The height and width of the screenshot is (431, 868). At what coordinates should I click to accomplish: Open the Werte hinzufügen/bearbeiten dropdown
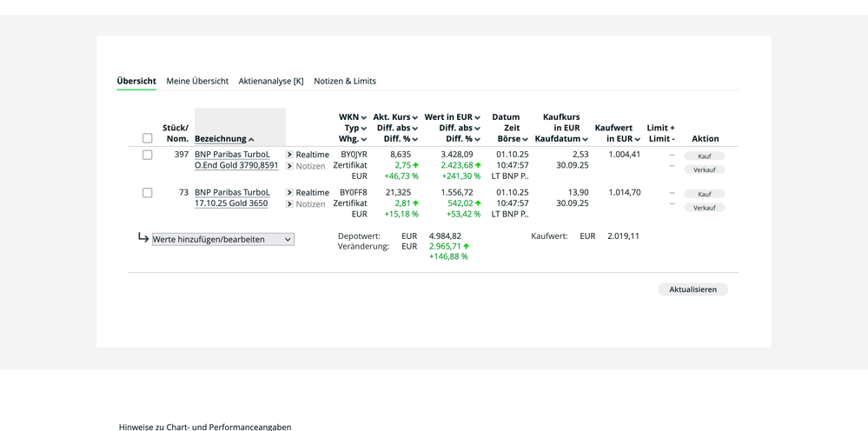click(223, 240)
